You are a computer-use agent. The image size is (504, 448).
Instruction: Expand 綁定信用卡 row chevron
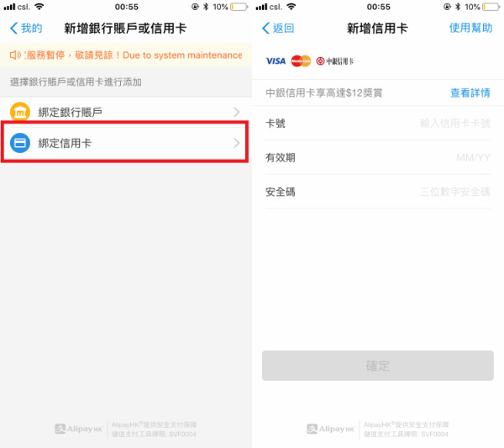click(x=237, y=143)
